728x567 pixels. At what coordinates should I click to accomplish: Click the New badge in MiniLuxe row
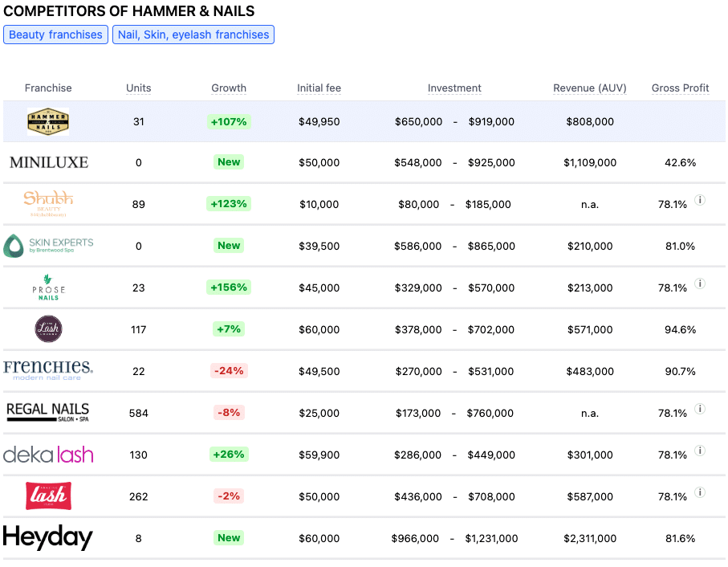(x=229, y=162)
